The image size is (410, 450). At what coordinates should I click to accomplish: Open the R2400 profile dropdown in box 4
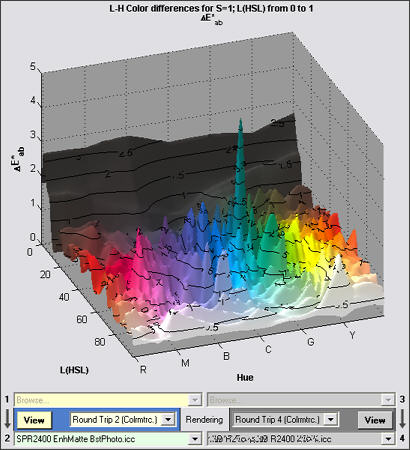pyautogui.click(x=388, y=439)
